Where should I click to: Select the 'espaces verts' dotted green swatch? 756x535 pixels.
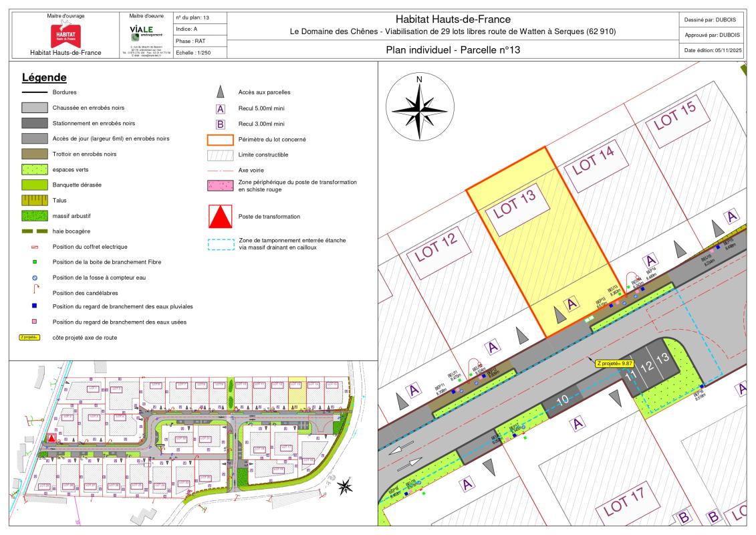coord(35,169)
